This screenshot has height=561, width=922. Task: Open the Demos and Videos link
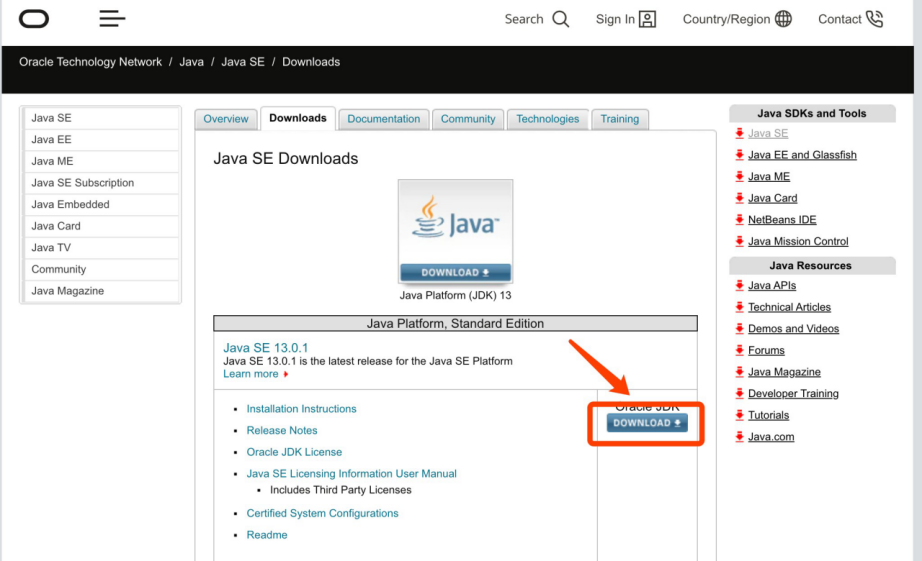point(793,329)
